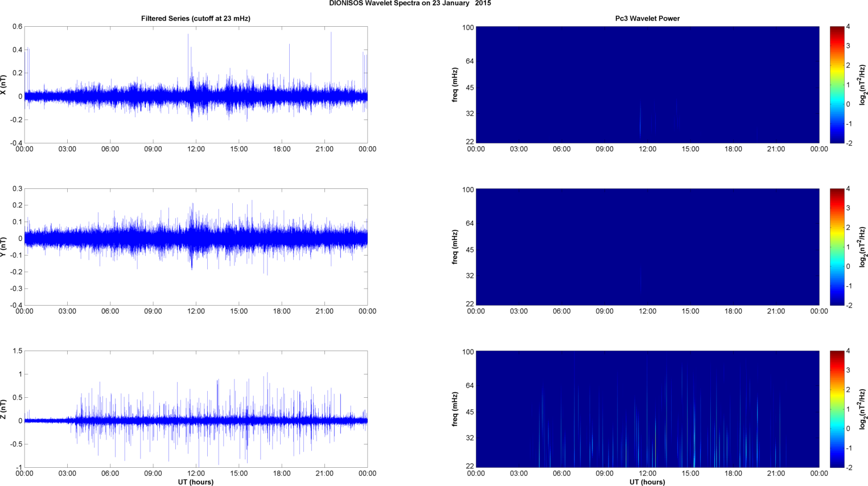Click the 'Y (nT)' axis label
The width and height of the screenshot is (868, 486).
pos(3,247)
